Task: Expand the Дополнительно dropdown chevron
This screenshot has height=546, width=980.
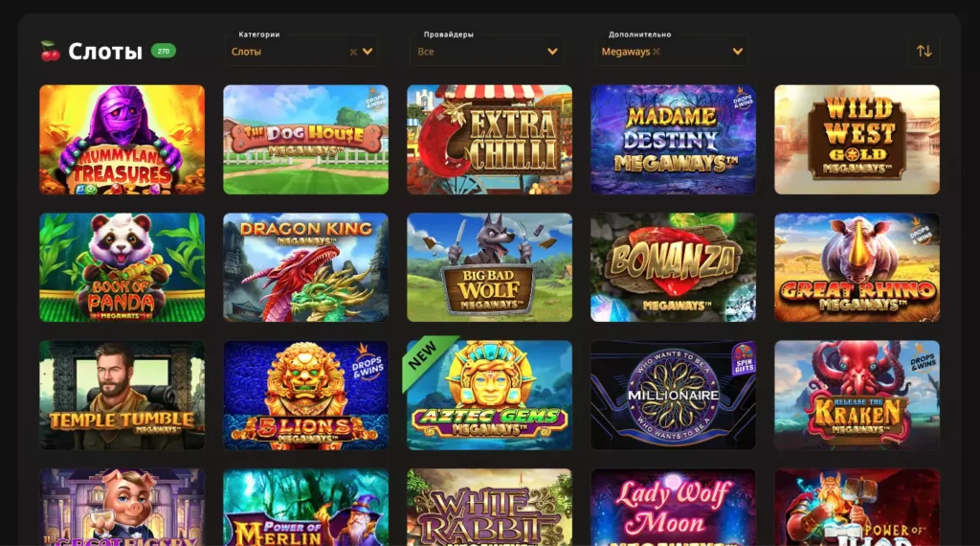Action: pos(738,52)
